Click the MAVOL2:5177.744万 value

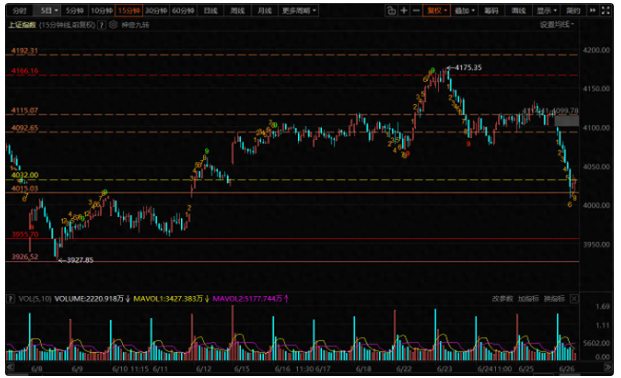[x=247, y=299]
